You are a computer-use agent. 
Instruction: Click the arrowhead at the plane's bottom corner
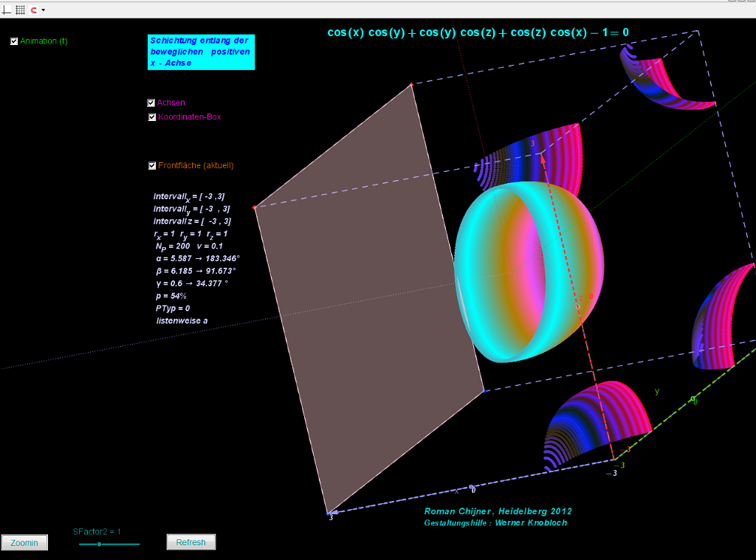click(x=331, y=511)
